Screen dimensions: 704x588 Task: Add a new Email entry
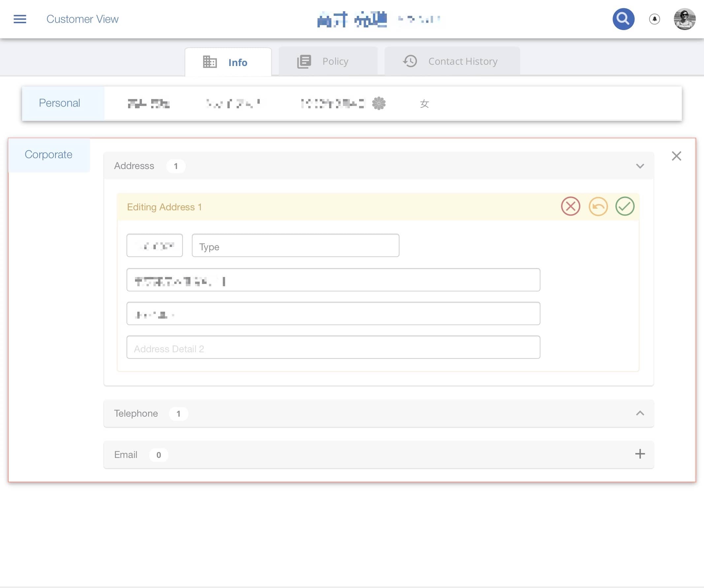tap(640, 454)
